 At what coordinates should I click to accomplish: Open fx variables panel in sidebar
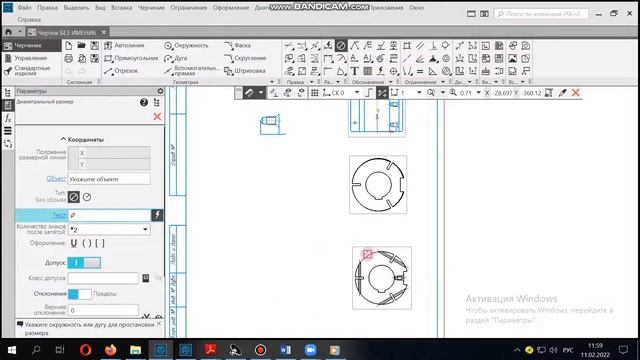click(x=8, y=119)
